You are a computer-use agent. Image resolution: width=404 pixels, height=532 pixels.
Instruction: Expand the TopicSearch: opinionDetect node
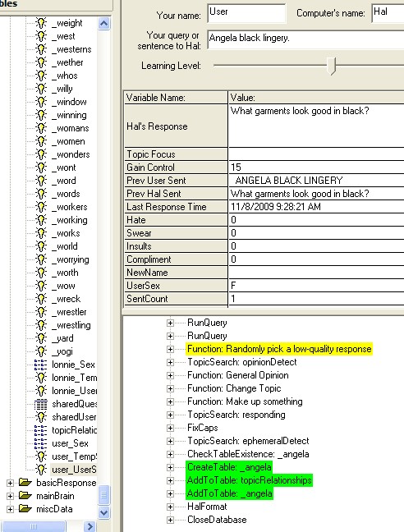coord(170,362)
